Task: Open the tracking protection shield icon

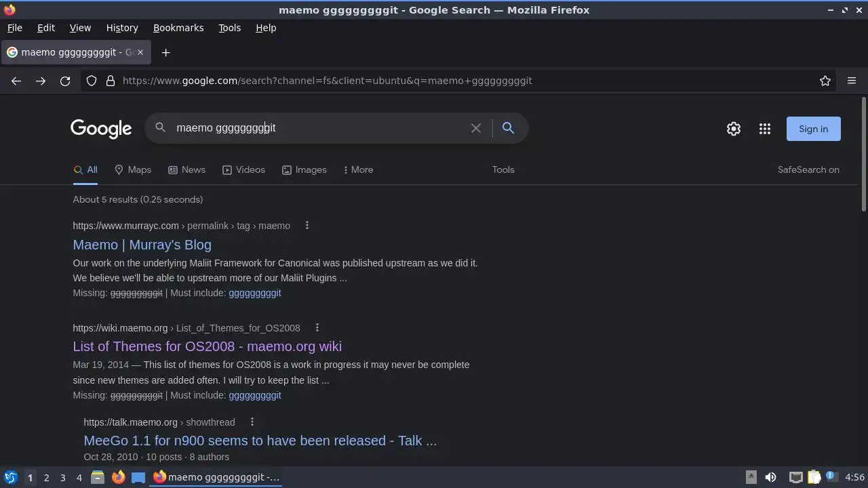Action: coord(92,81)
